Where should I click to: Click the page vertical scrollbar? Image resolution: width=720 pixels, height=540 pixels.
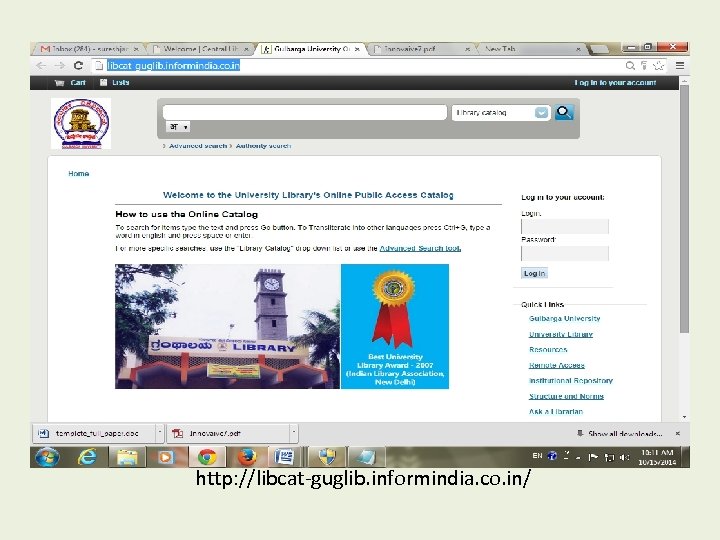coord(684,209)
